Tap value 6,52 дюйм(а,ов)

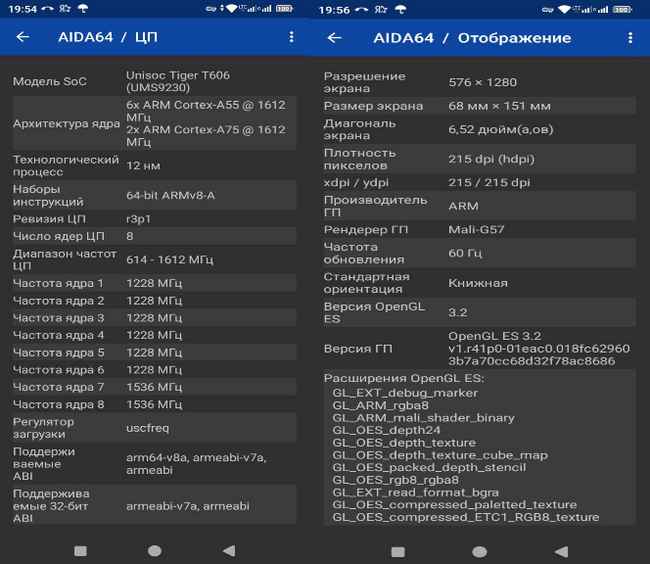point(501,129)
